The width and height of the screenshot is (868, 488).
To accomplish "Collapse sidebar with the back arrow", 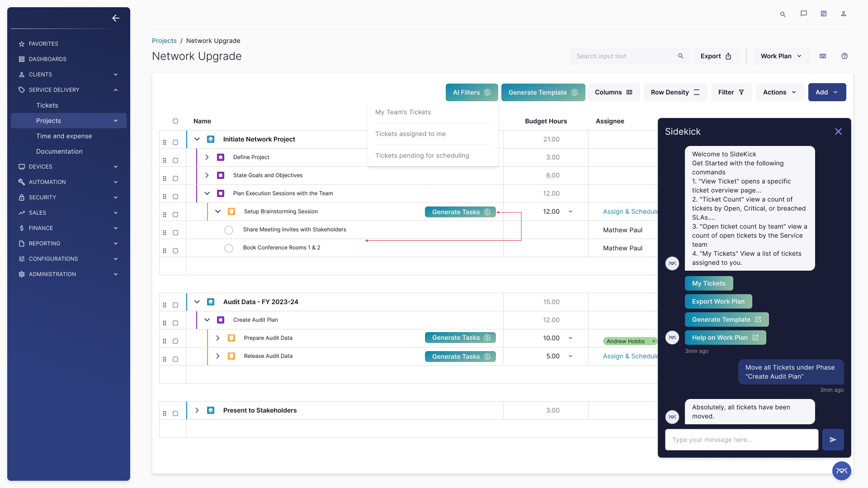I will [116, 18].
